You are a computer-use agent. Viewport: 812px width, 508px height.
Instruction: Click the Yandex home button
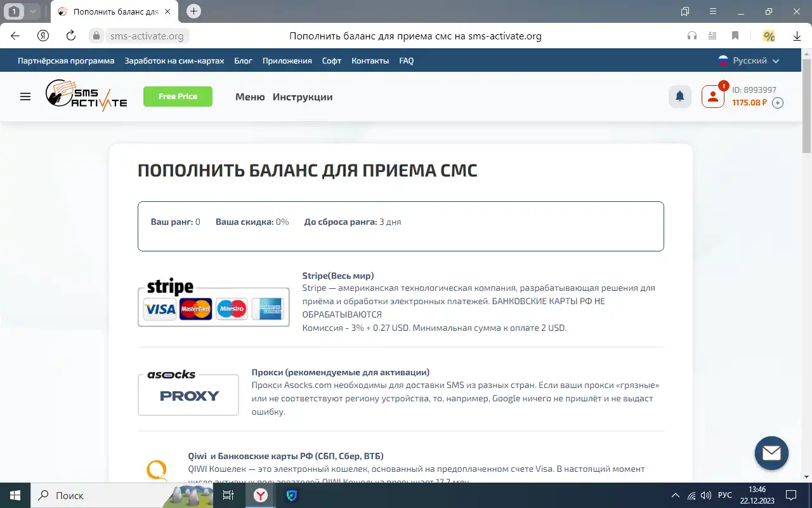43,36
